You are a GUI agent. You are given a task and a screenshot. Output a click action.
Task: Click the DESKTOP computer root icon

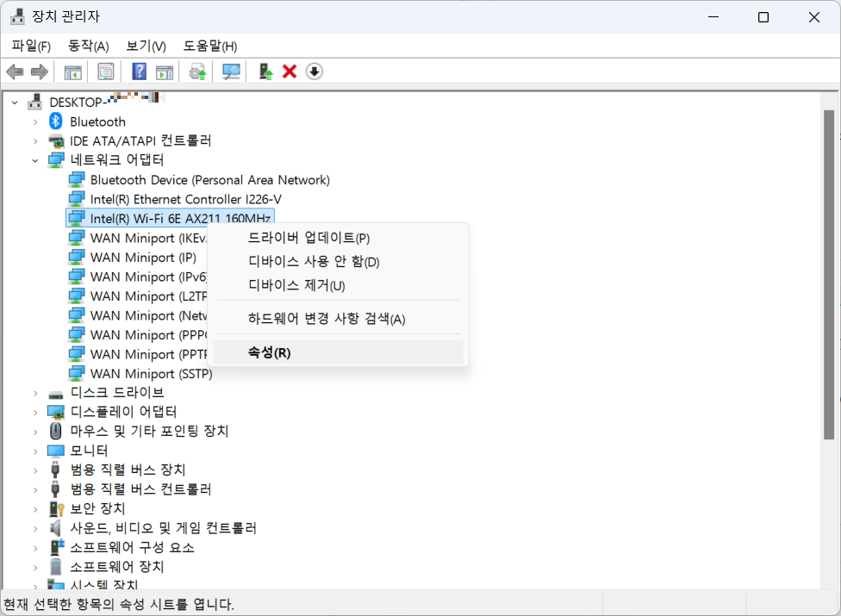pos(34,102)
